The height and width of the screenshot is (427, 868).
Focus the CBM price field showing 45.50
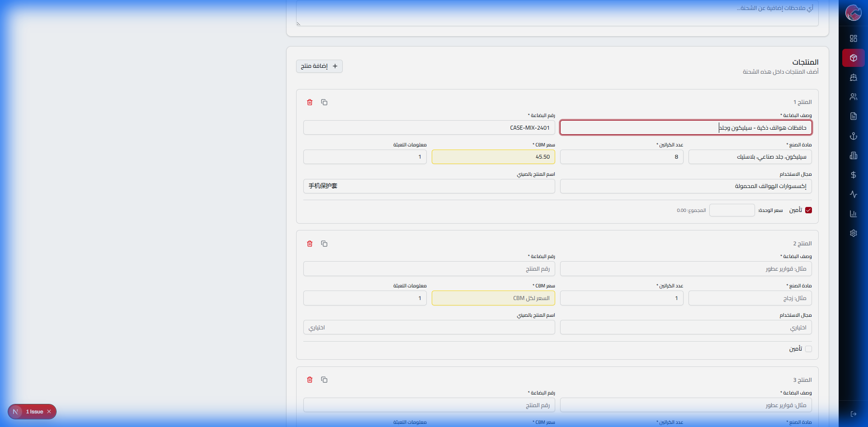[493, 157]
